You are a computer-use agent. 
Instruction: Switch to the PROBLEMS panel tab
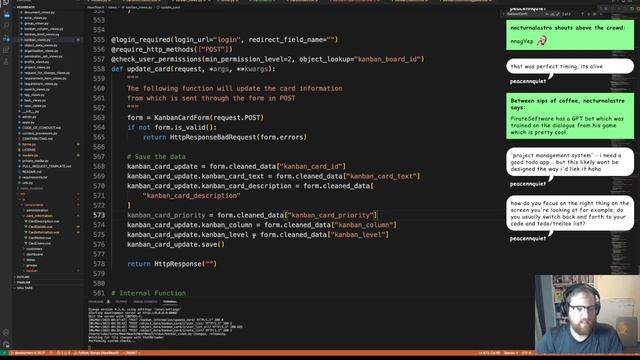[x=96, y=302]
